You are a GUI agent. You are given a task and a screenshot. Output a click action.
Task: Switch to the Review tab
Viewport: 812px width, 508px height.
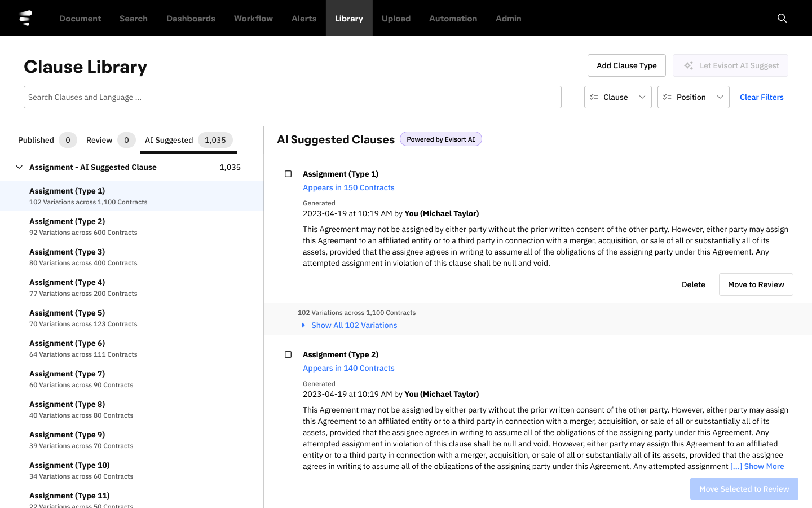[99, 140]
